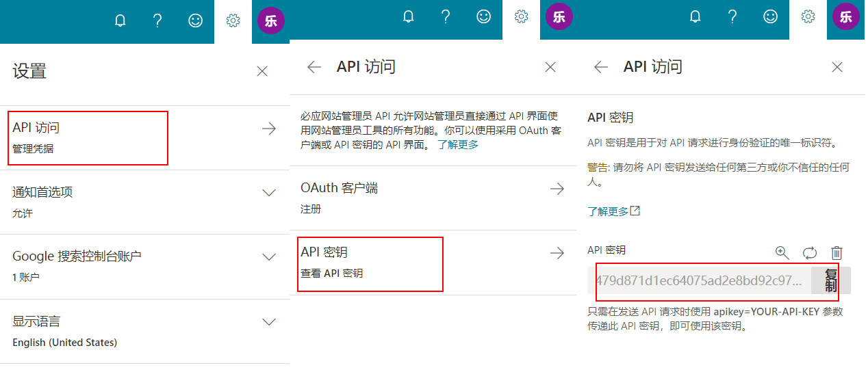
Task: Expand the 通知首选项 section
Action: click(x=269, y=193)
